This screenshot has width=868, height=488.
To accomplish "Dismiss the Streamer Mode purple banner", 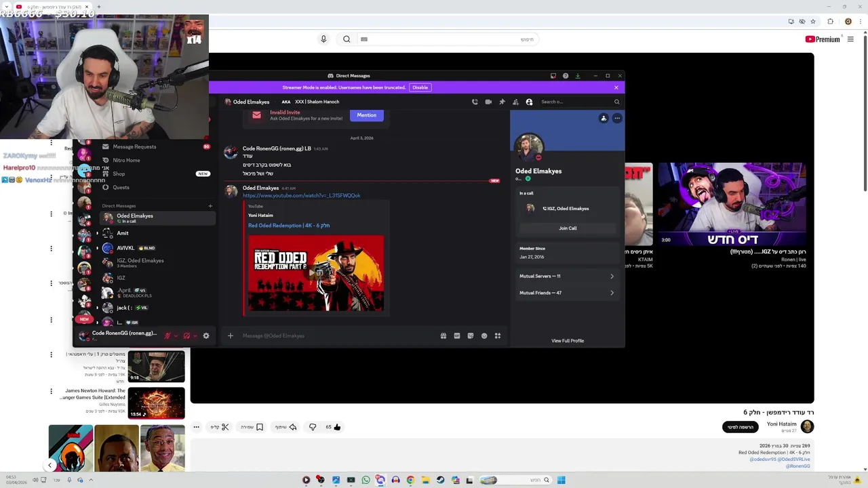I will tap(616, 87).
